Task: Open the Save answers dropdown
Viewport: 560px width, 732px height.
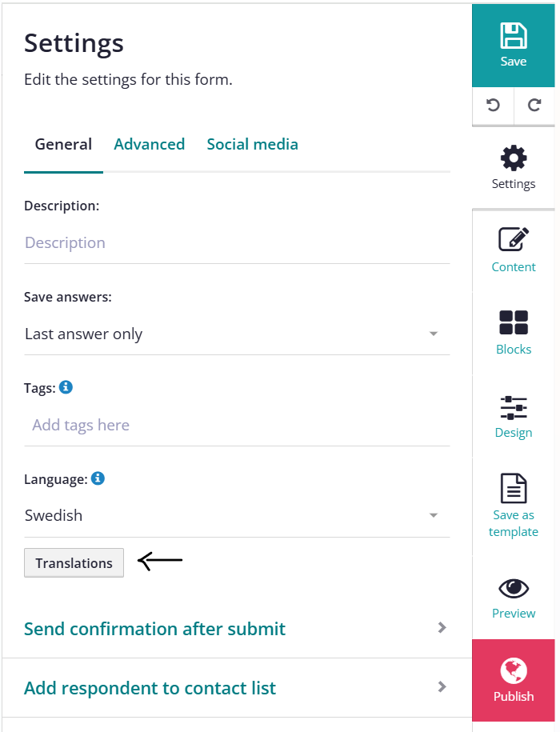Action: [237, 334]
